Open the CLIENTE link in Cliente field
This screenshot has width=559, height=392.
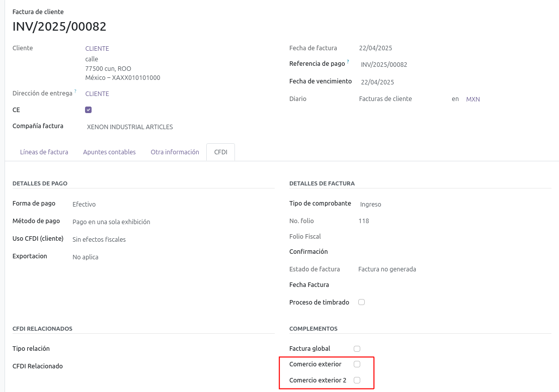(97, 49)
